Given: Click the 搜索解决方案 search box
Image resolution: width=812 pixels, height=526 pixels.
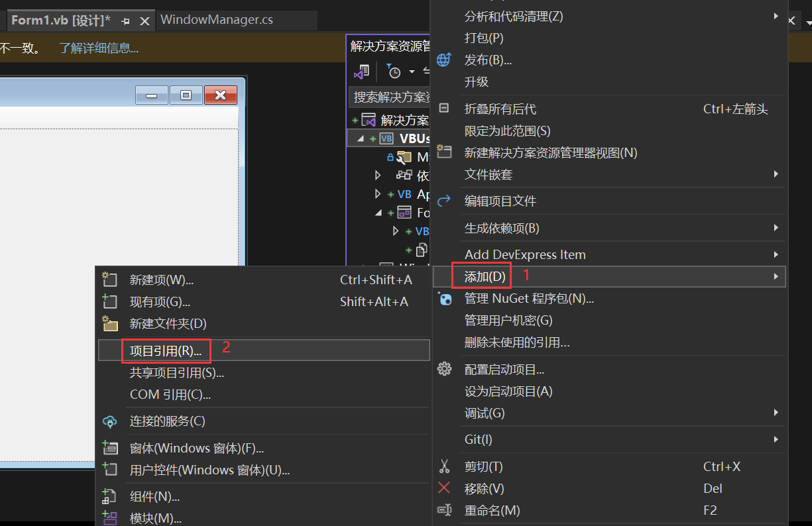Looking at the screenshot, I should pyautogui.click(x=390, y=97).
